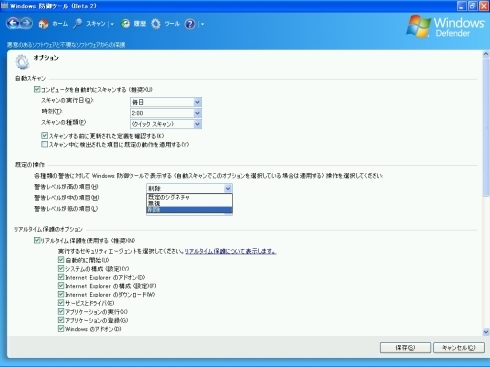Image resolution: width=490 pixels, height=367 pixels.
Task: Minimize the Windows Defender window
Action: pos(462,6)
